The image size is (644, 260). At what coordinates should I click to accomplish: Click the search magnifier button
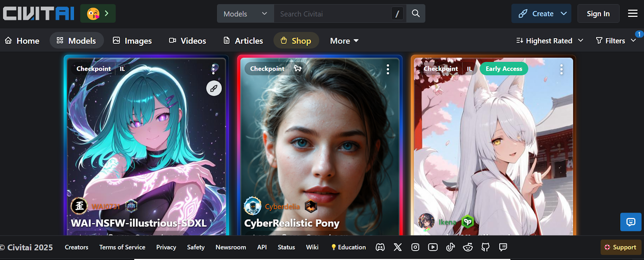(416, 14)
